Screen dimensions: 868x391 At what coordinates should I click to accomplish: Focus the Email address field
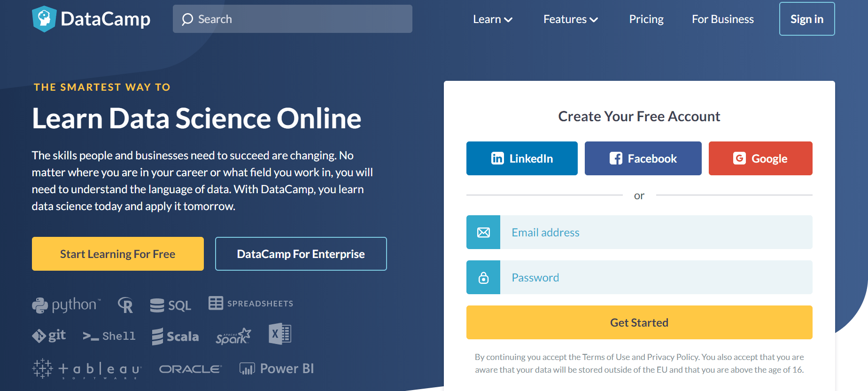(656, 232)
